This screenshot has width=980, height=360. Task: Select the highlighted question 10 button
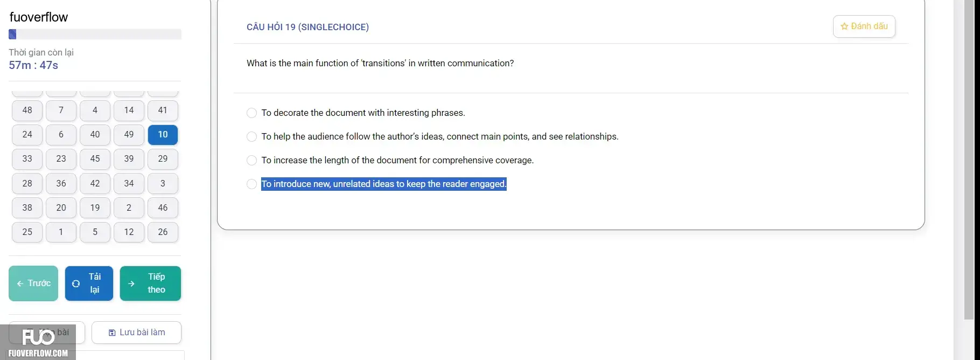pyautogui.click(x=163, y=135)
